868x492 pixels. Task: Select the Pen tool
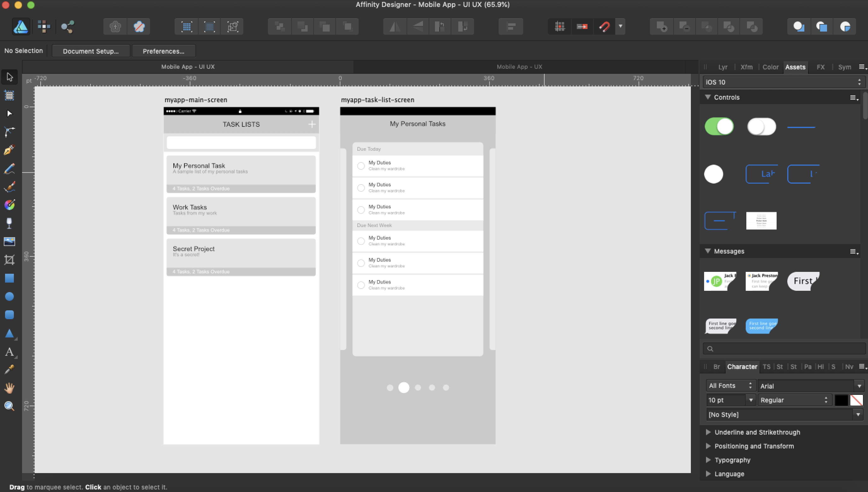coord(9,150)
